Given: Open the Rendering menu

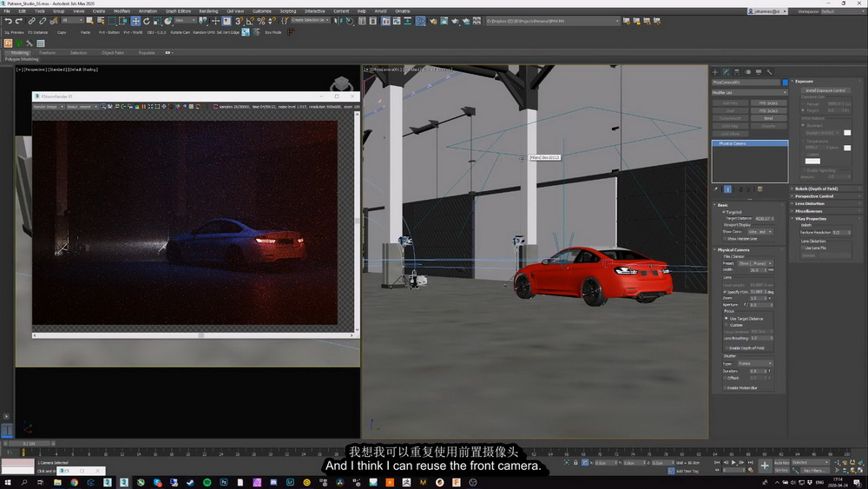Looking at the screenshot, I should [208, 11].
